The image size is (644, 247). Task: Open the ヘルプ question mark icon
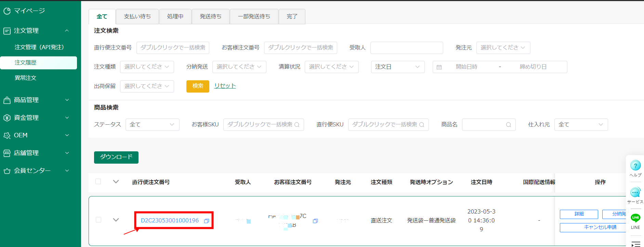[x=635, y=166]
